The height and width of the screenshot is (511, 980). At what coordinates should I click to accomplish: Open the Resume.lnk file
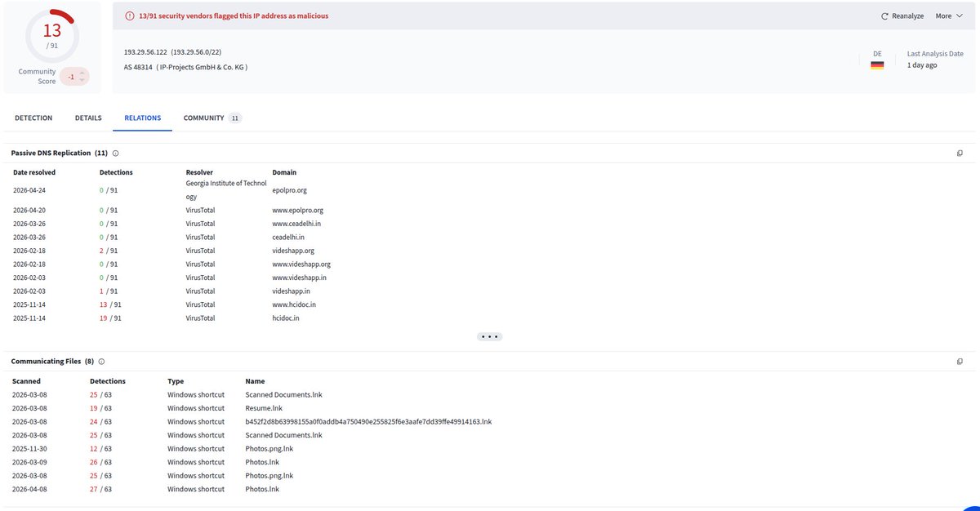click(x=264, y=408)
